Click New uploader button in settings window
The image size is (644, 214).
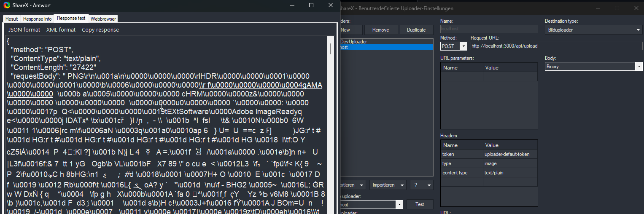351,30
